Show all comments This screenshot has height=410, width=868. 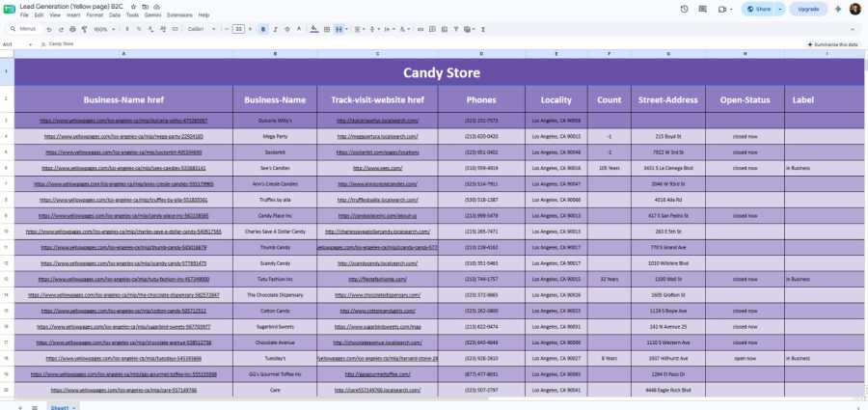coord(702,9)
